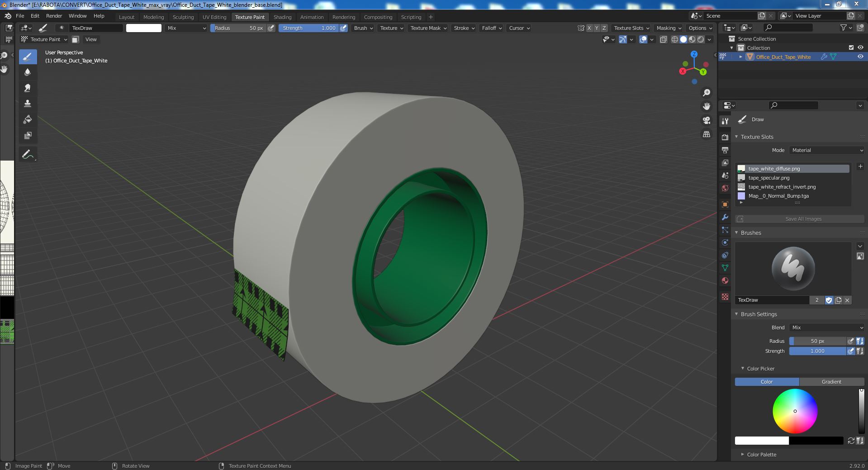Viewport: 868px width, 470px height.
Task: Add a new texture slot
Action: (860, 166)
